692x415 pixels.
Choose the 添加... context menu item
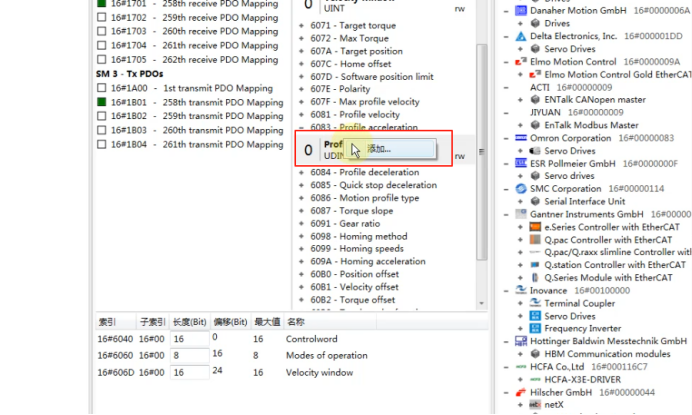(390, 149)
